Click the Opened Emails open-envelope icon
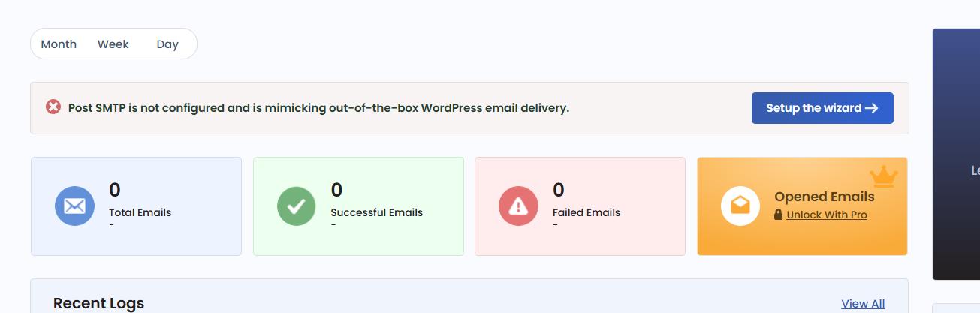Viewport: 980px width, 313px height. coord(740,206)
